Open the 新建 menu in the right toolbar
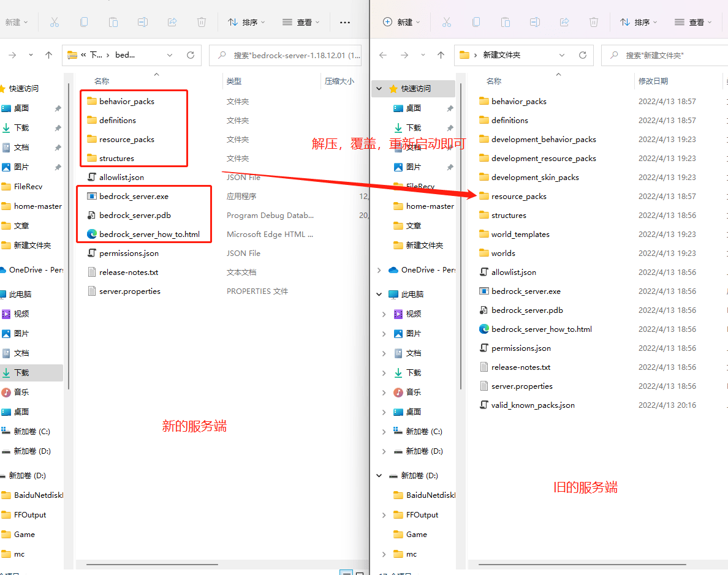Image resolution: width=728 pixels, height=575 pixels. pyautogui.click(x=401, y=22)
